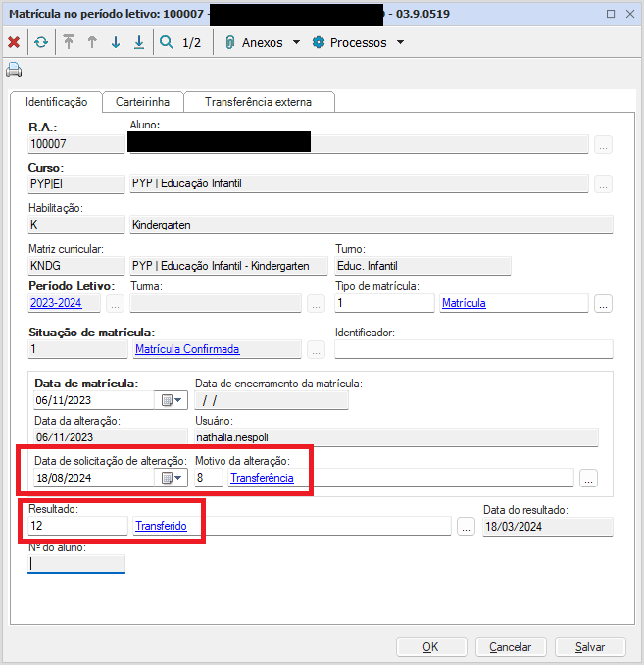
Task: Open the magnifier search icon
Action: 167,42
